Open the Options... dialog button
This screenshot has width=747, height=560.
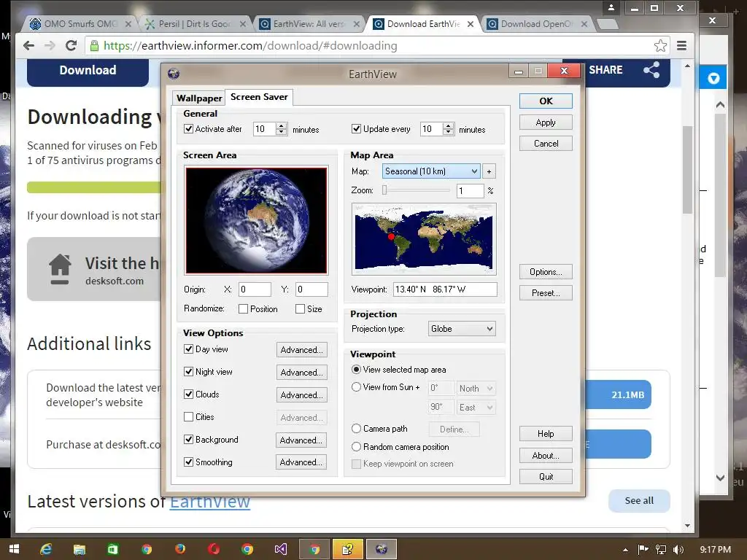tap(546, 272)
